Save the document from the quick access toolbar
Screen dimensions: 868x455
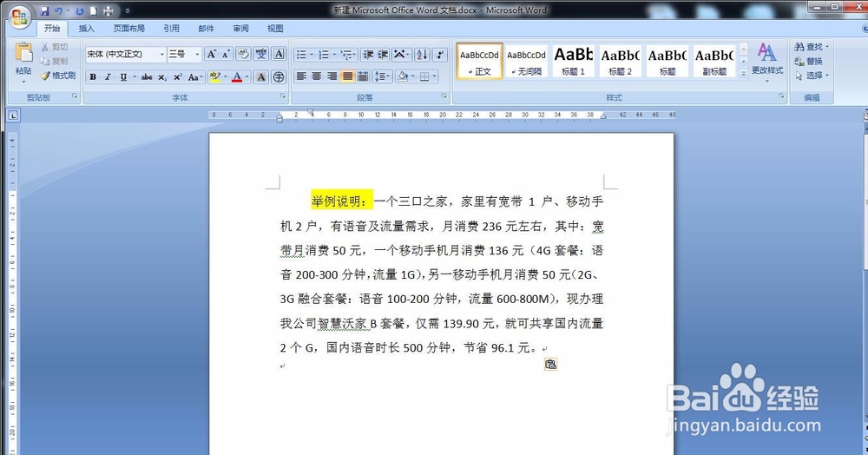(x=45, y=10)
